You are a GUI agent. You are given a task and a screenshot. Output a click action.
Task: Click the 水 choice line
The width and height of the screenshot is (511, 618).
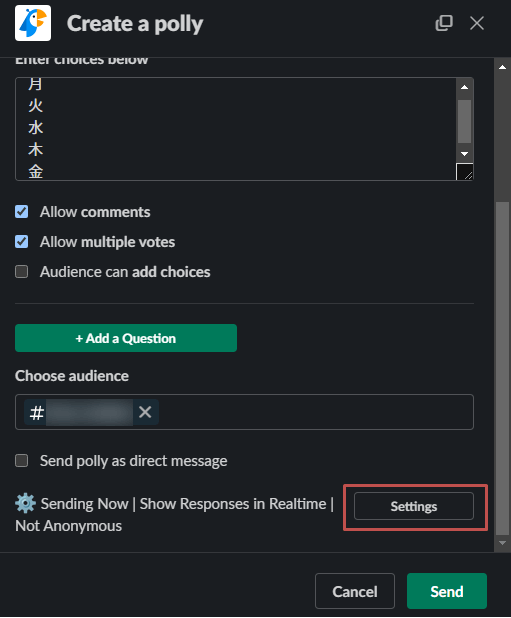pyautogui.click(x=35, y=128)
